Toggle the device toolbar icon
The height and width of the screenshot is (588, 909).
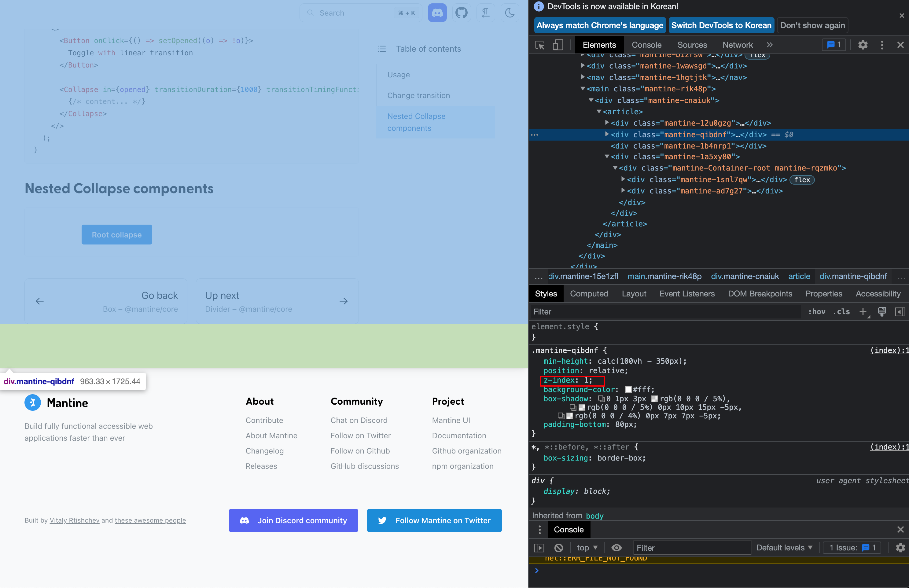click(558, 45)
